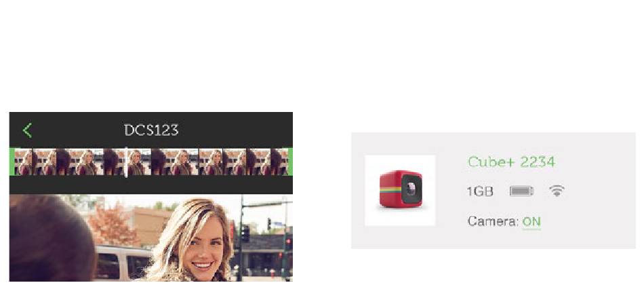Image resolution: width=644 pixels, height=302 pixels.
Task: Open the red Polaroid Cube camera image
Action: [400, 191]
